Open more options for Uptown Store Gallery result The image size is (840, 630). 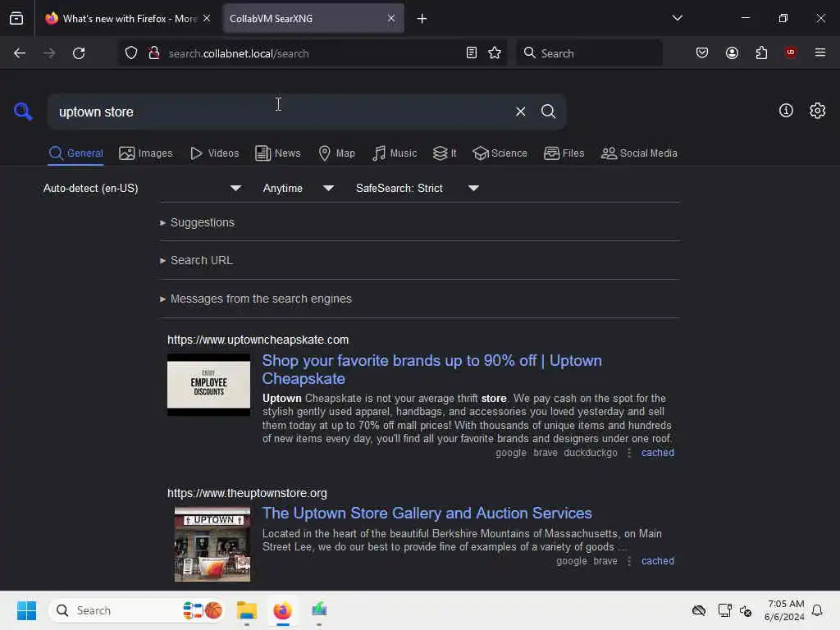coord(629,561)
